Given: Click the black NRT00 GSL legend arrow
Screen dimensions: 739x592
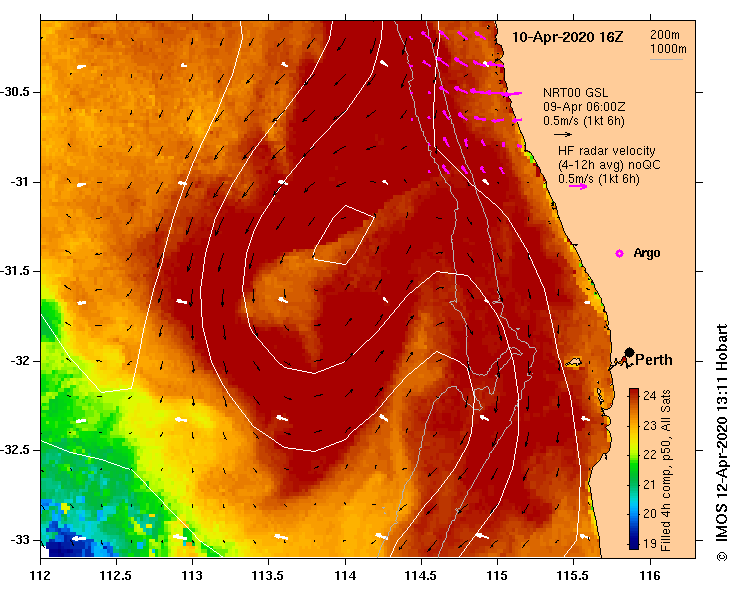Looking at the screenshot, I should [563, 134].
